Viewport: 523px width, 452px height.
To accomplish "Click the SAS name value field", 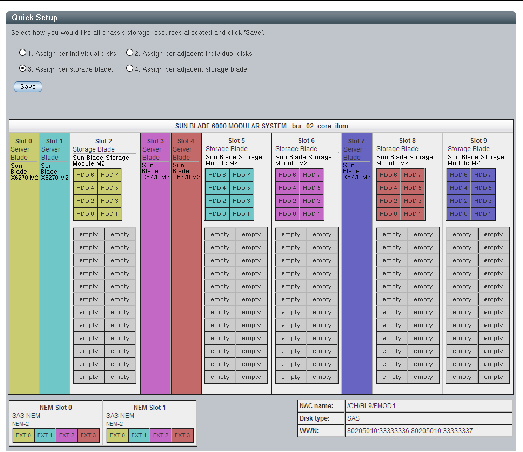I will [429, 406].
